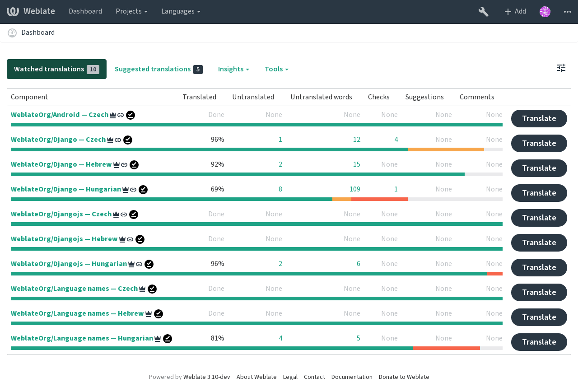Screen dimensions: 578x392
Task: Click the user avatar icon
Action: [545, 12]
